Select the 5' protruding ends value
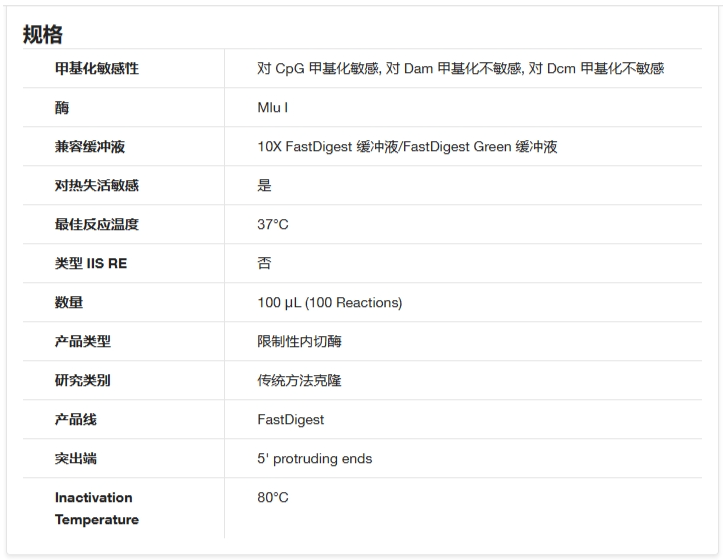The width and height of the screenshot is (725, 560). coord(314,459)
